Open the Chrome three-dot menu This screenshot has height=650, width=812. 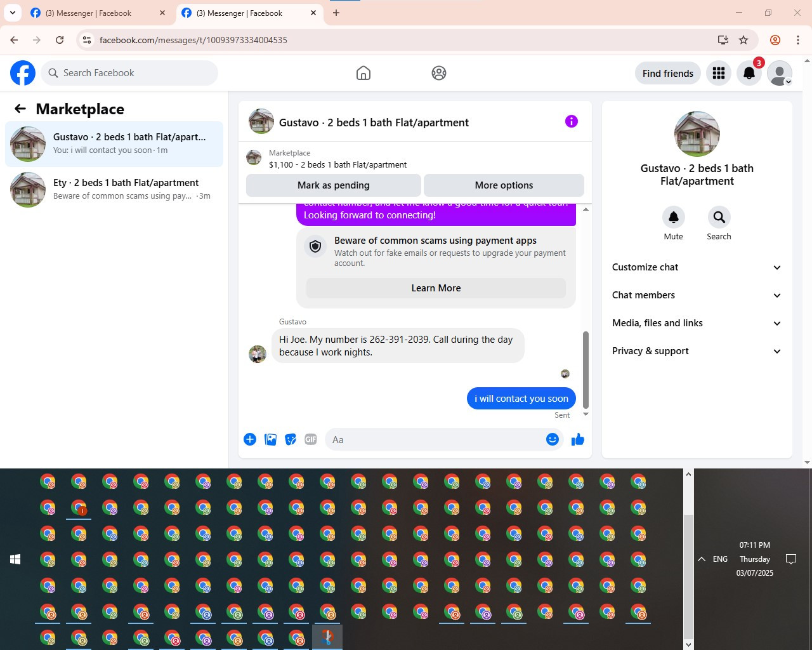(x=798, y=40)
